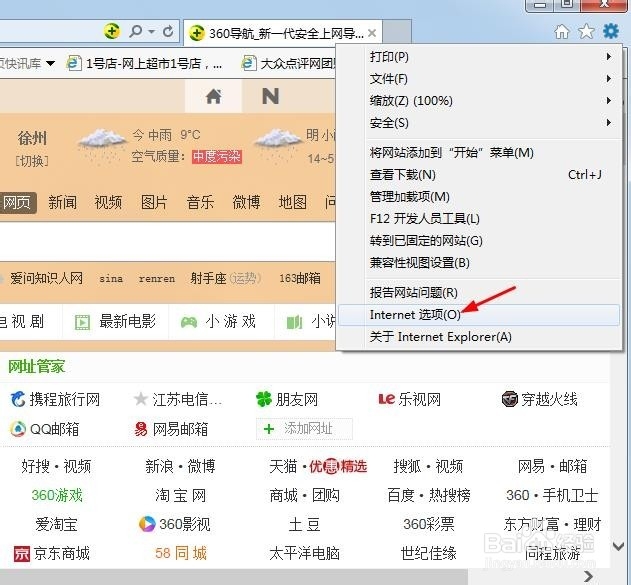Viewport: 631px width, 585px height.
Task: Open 淘宝网 link
Action: (181, 495)
